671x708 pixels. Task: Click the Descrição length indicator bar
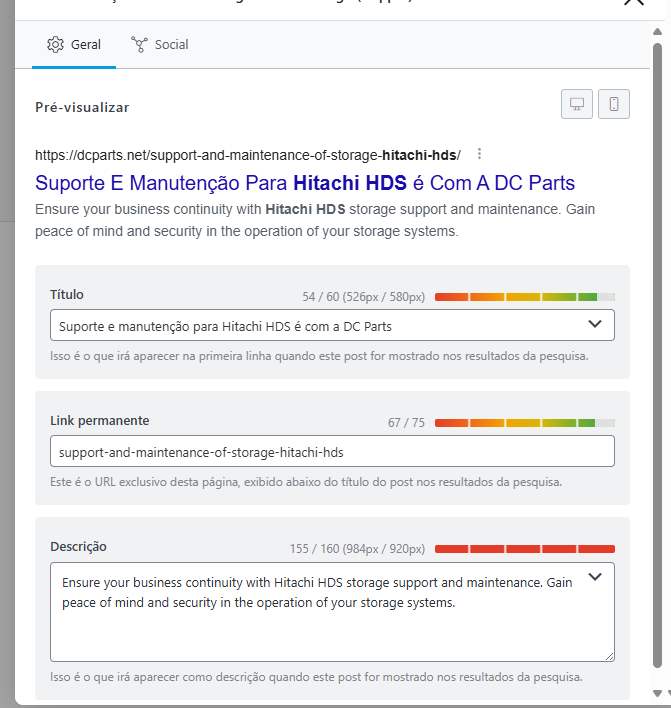[x=525, y=549]
